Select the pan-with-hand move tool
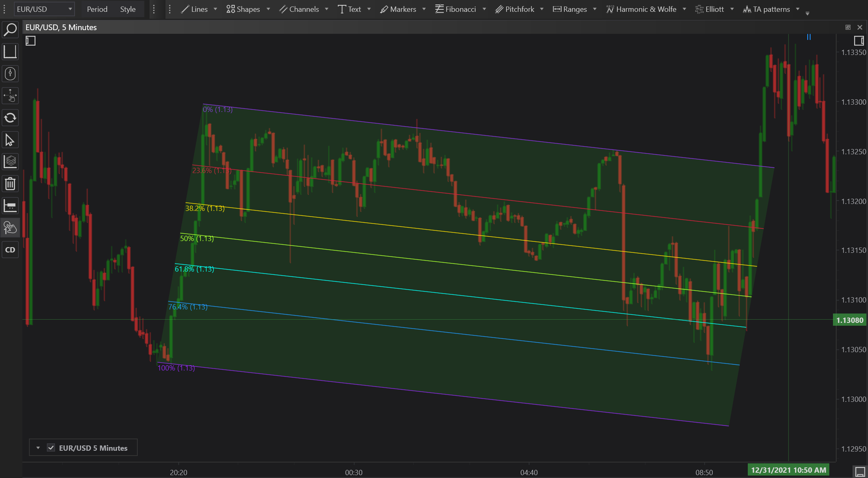This screenshot has width=868, height=478. point(10,96)
